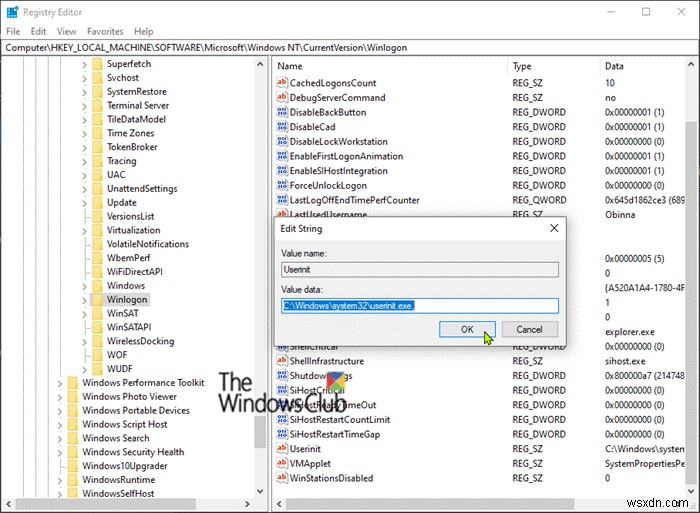The width and height of the screenshot is (700, 513).
Task: Confirm Edit String dialog with OK
Action: tap(467, 329)
